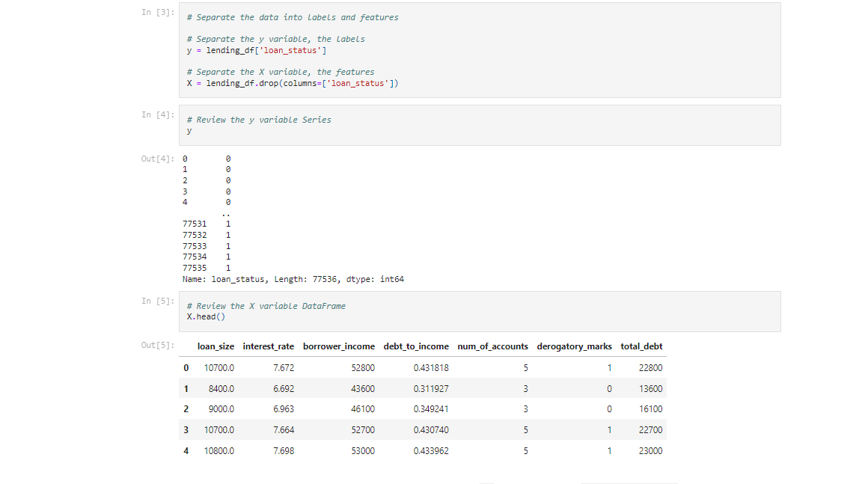Image resolution: width=868 pixels, height=484 pixels.
Task: Select the debt_to_income column header
Action: pyautogui.click(x=416, y=346)
